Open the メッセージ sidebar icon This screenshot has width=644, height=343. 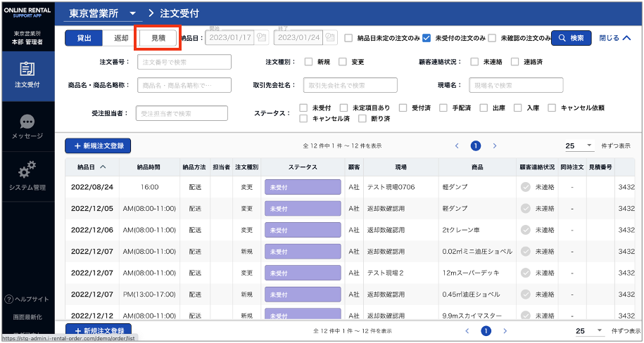click(x=27, y=122)
